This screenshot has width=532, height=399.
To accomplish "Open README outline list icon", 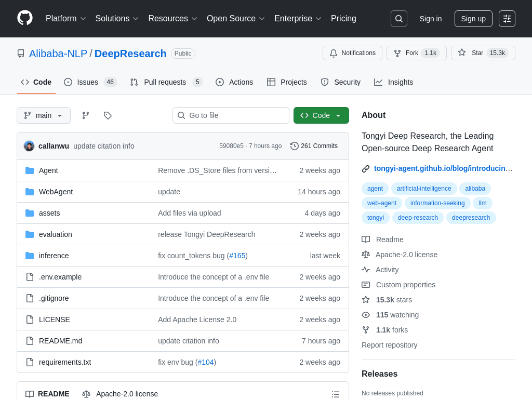I will [x=336, y=394].
